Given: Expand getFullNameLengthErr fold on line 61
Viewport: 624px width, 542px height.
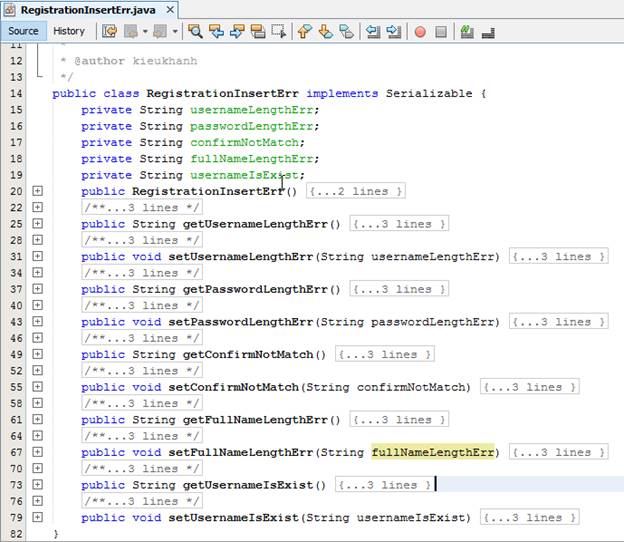Looking at the screenshot, I should (x=37, y=419).
